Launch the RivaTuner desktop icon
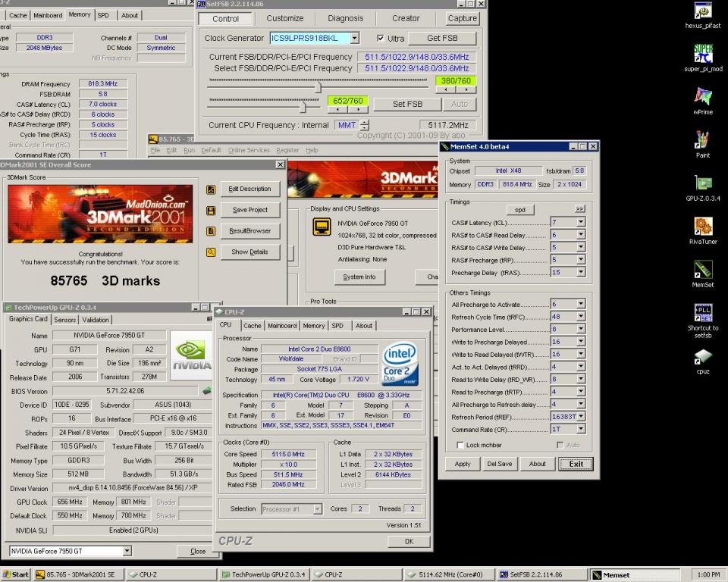The image size is (728, 582). [x=703, y=226]
